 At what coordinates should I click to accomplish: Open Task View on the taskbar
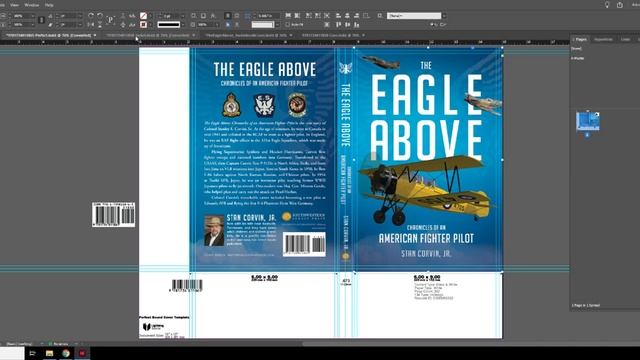(x=33, y=353)
